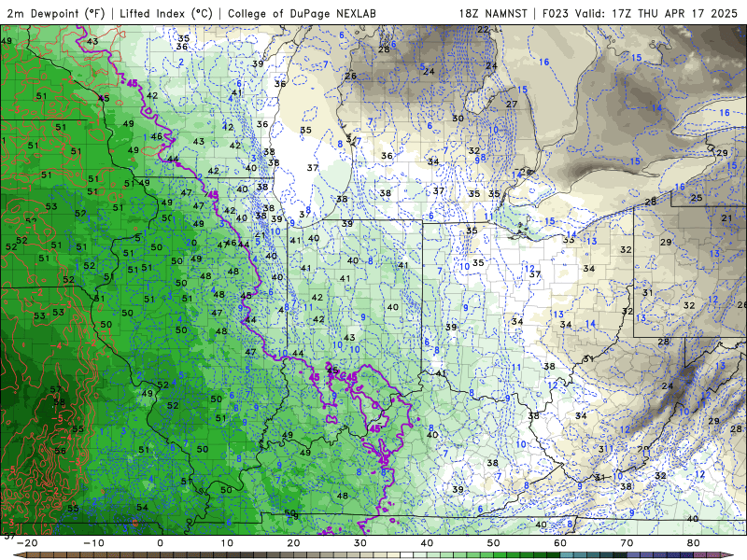Click the 80 tick label on color scale
The image size is (747, 560).
(x=694, y=543)
